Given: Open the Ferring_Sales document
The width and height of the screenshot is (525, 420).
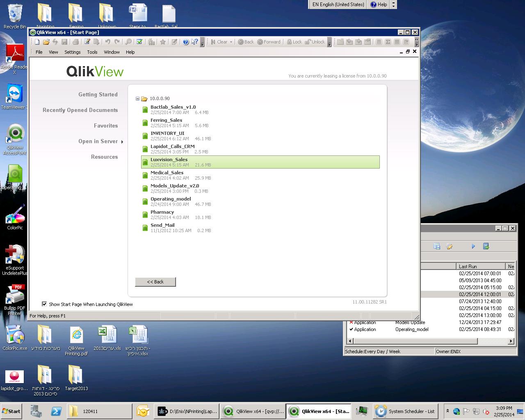Looking at the screenshot, I should click(260, 123).
